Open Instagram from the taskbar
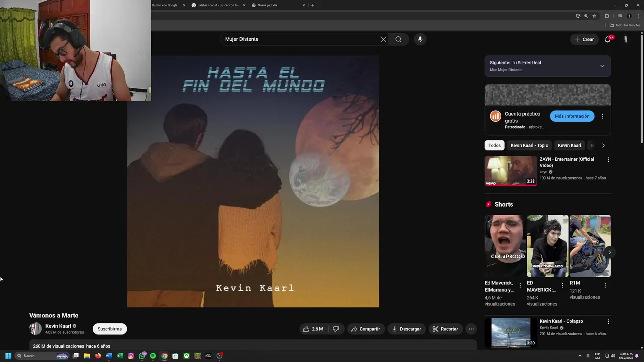 point(131,356)
